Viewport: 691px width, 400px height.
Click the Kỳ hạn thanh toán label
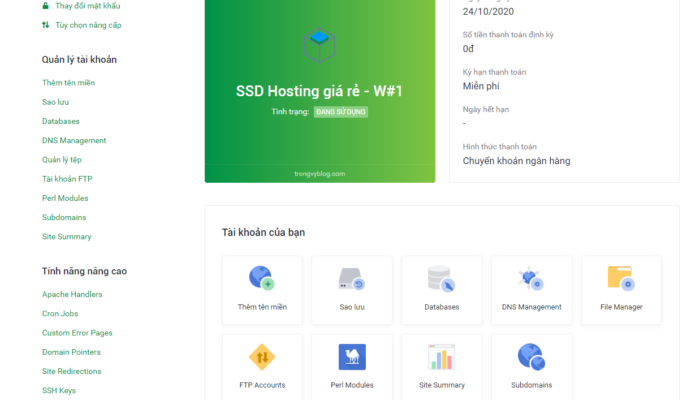pyautogui.click(x=494, y=72)
